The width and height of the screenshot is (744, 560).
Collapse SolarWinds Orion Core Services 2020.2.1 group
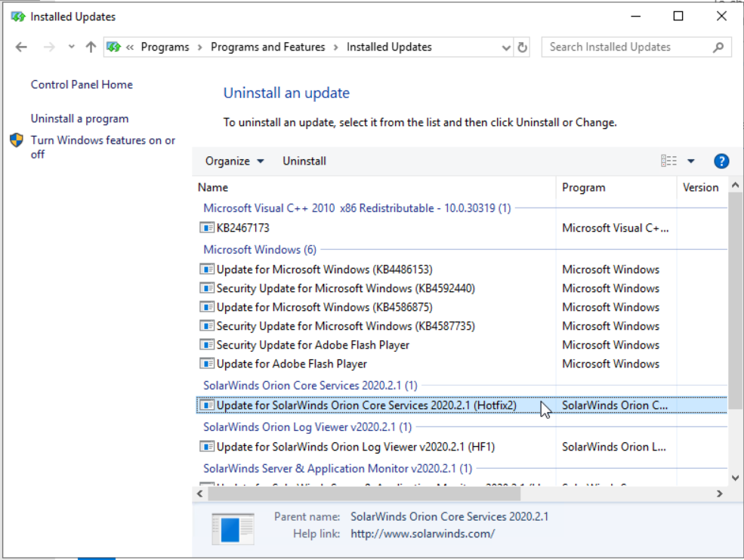tap(310, 386)
